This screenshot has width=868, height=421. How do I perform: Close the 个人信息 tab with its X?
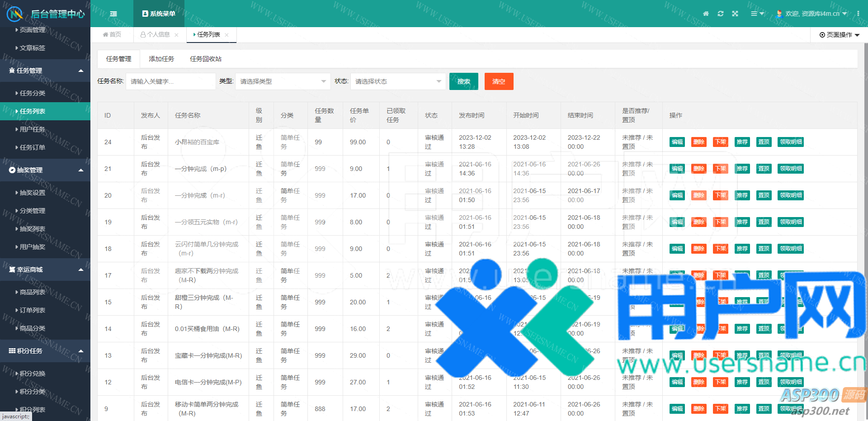176,35
